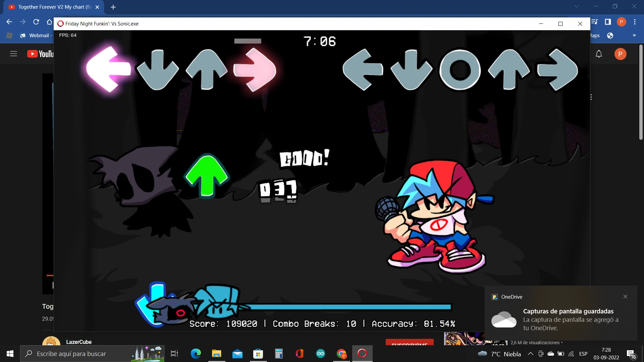Click the YouTube notifications bell icon
644x362 pixels.
coord(599,54)
